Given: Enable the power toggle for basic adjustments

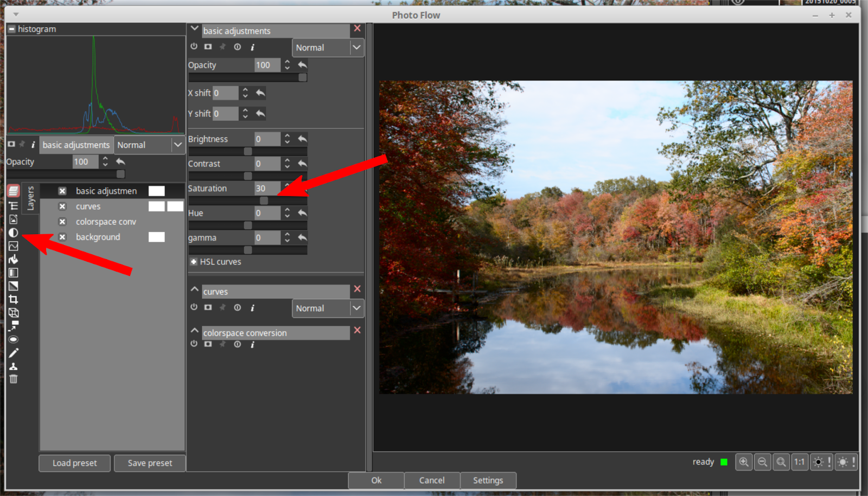Looking at the screenshot, I should point(194,47).
